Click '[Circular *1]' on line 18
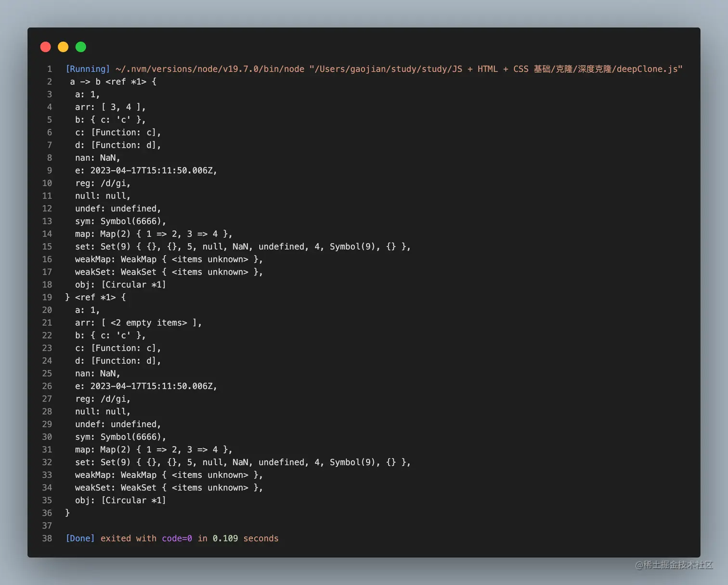Viewport: 728px width, 585px height. 133,285
